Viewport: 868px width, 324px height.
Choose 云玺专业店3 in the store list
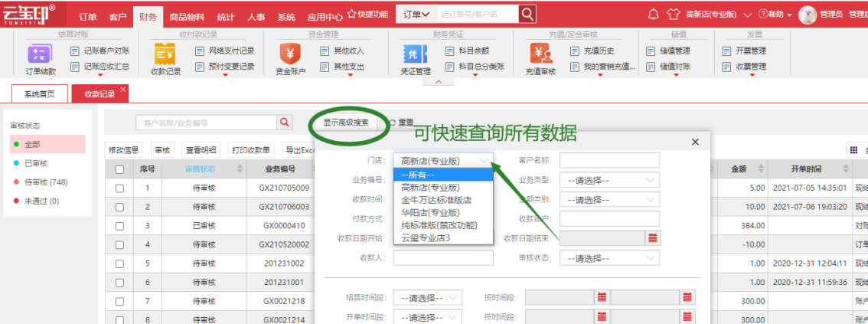coord(443,237)
